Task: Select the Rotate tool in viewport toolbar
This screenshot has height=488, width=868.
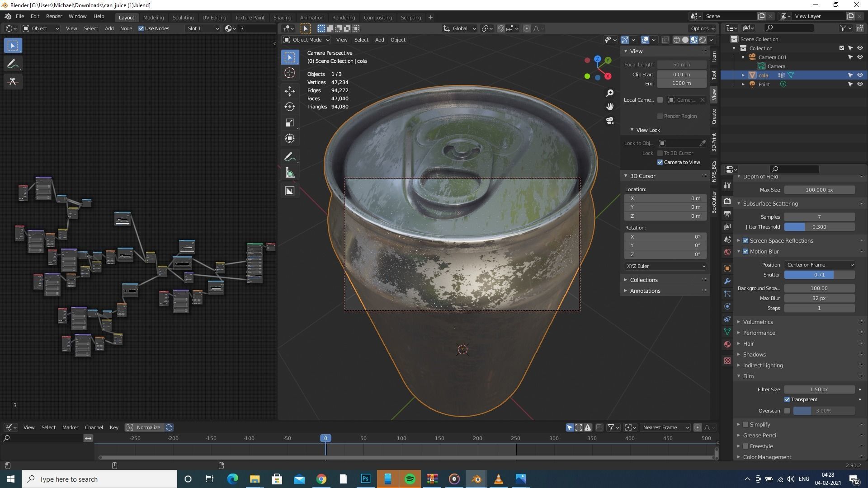Action: click(x=290, y=107)
